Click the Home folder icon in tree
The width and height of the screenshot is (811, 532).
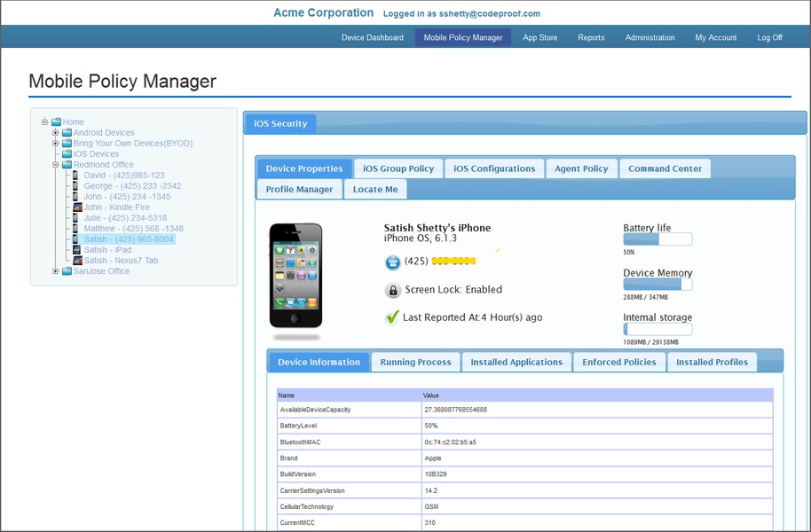pos(57,122)
